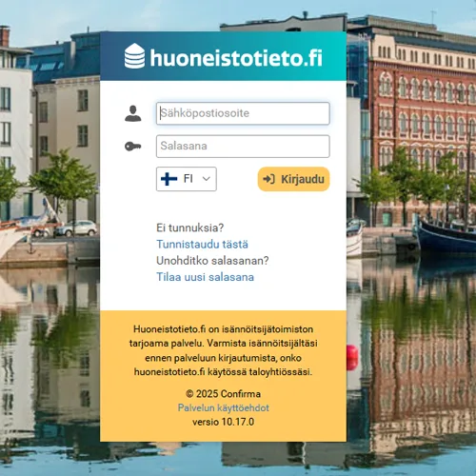The height and width of the screenshot is (476, 476).
Task: Click the key icon beside the password field
Action: point(133,147)
